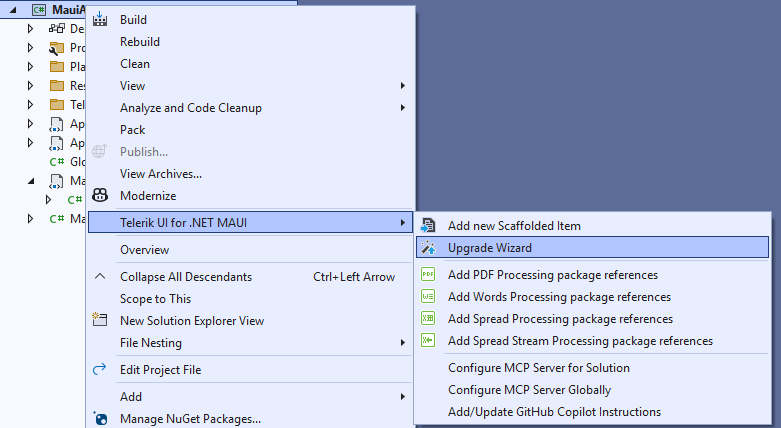Click the folder icon of the Tel node
Screen dimensions: 781x428
(x=57, y=105)
